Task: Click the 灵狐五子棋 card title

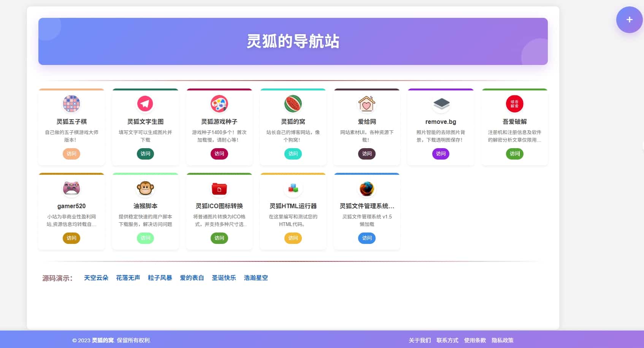Action: click(71, 122)
